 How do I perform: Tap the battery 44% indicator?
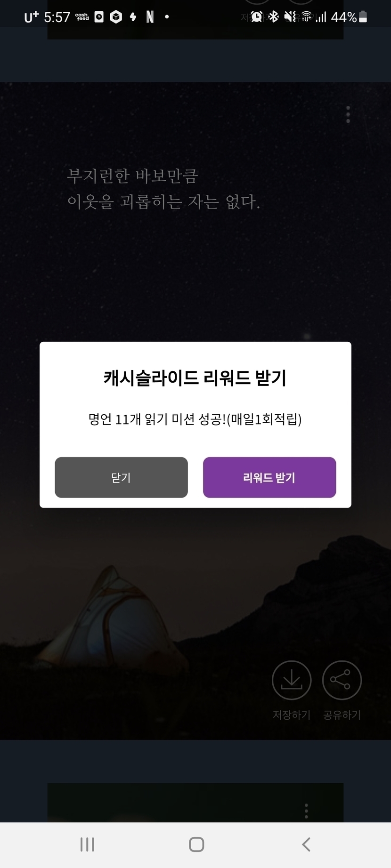click(349, 17)
